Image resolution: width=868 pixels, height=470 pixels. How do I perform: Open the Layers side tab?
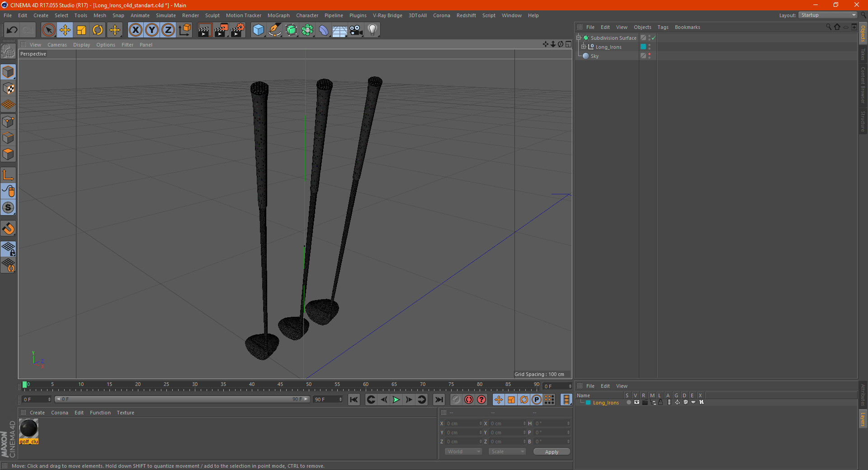863,419
